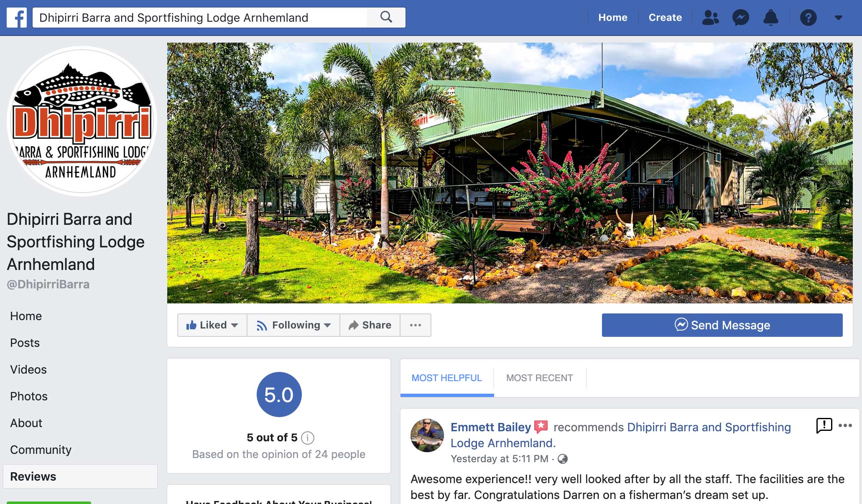Open Emmett Bailey's profile link
Screen dimensions: 862x504
pyautogui.click(x=490, y=427)
